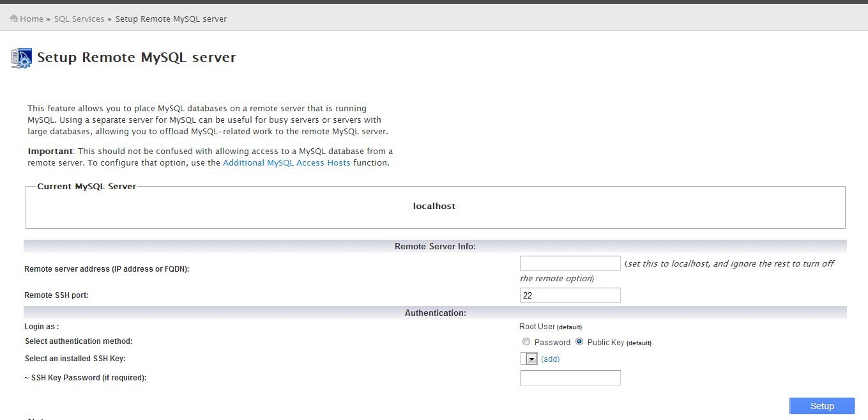868x420 pixels.
Task: Click the Setup button
Action: pyautogui.click(x=822, y=406)
